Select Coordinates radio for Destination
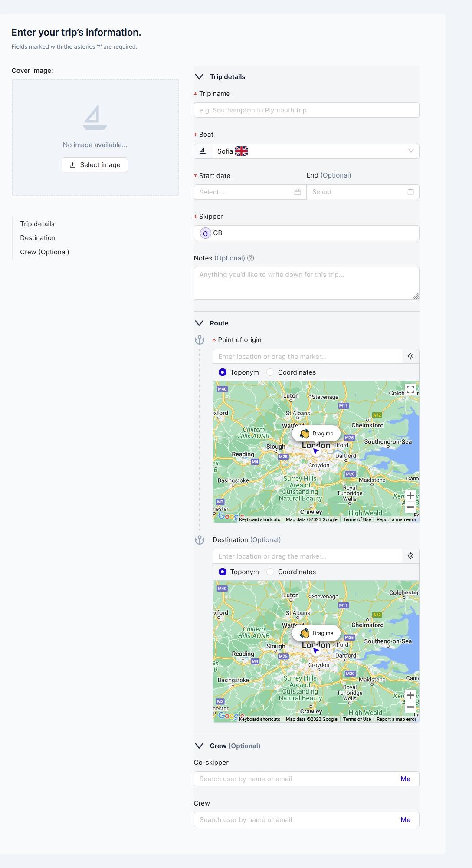The height and width of the screenshot is (868, 472). 270,572
